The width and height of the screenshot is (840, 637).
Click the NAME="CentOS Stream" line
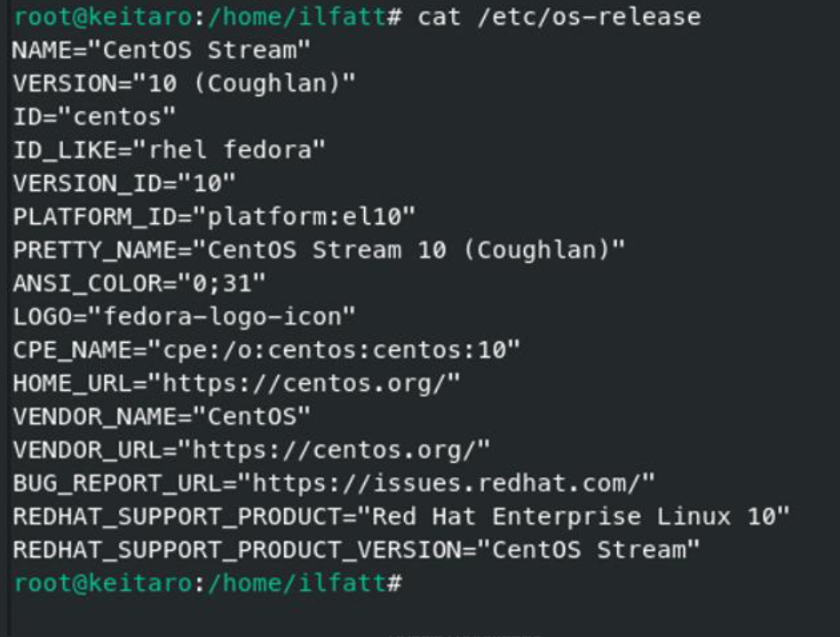[162, 50]
